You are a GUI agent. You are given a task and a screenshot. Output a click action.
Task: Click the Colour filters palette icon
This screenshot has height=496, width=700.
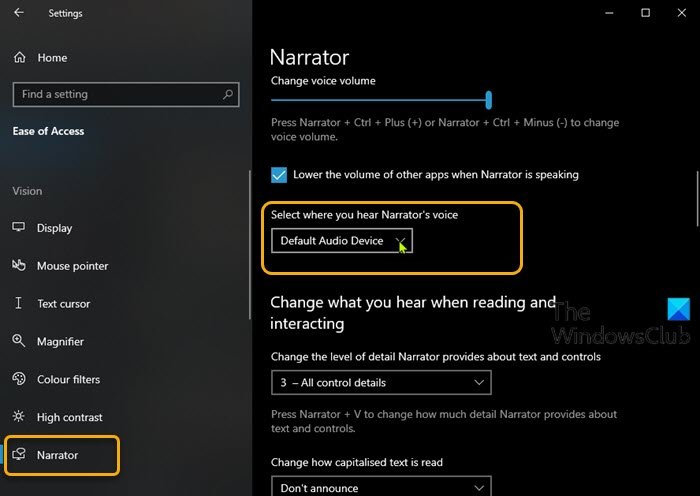19,379
